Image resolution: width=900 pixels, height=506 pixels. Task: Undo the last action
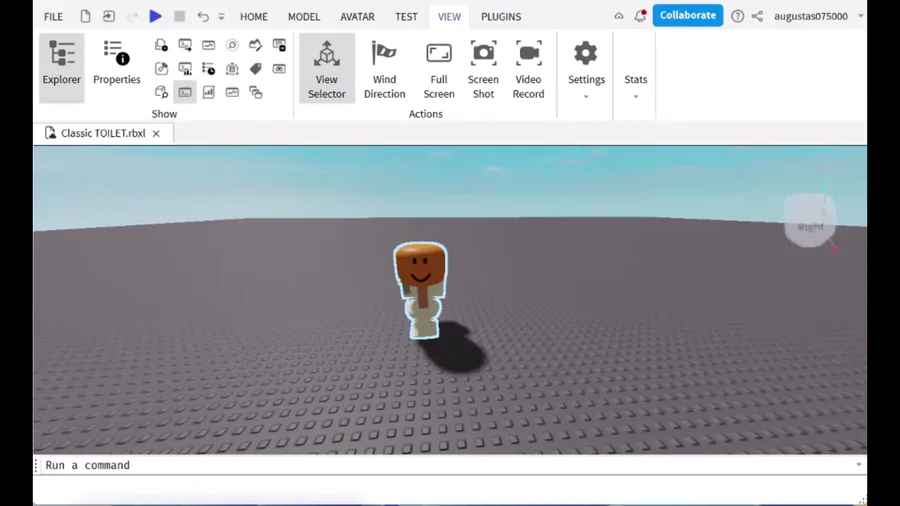[x=203, y=17]
